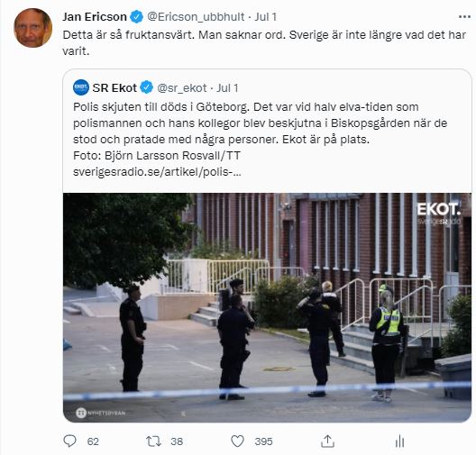Click the retweet icon with 38 retweets
This screenshot has width=476, height=455.
coord(153,441)
